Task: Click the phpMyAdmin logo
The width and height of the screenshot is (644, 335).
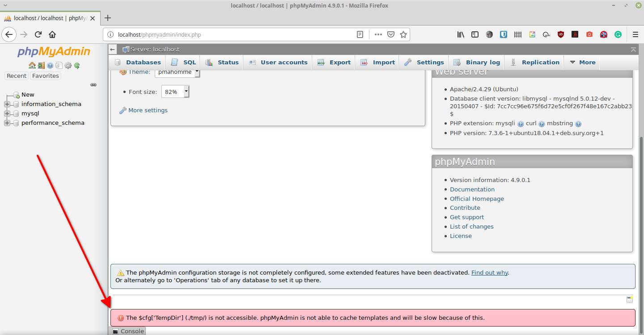Action: pyautogui.click(x=54, y=52)
